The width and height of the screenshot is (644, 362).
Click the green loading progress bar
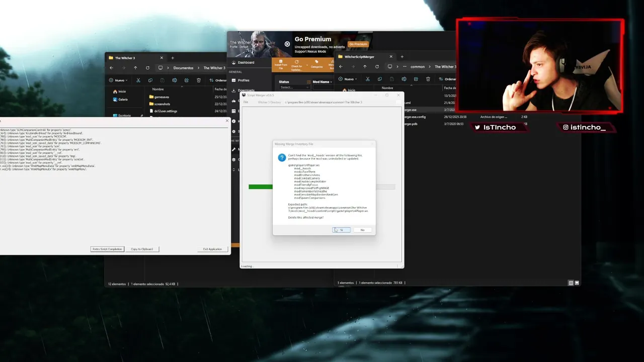coord(261,187)
